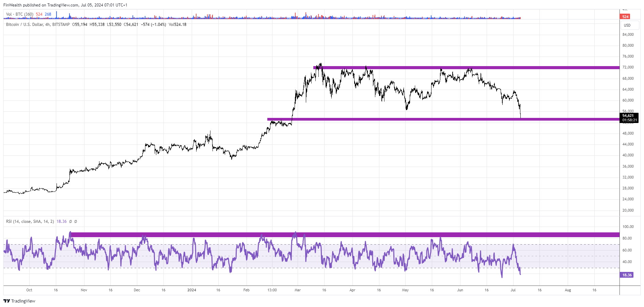Viewport: 644px width, 307px height.
Task: Click the 32,000 price axis label
Action: (x=628, y=177)
